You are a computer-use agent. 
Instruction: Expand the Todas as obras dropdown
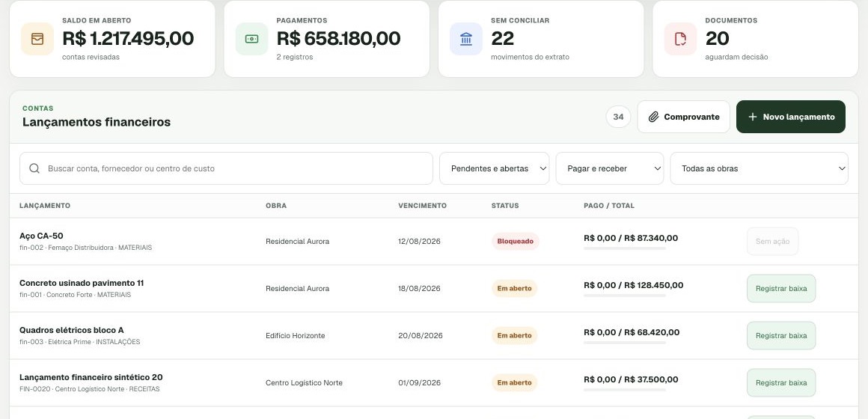[759, 168]
